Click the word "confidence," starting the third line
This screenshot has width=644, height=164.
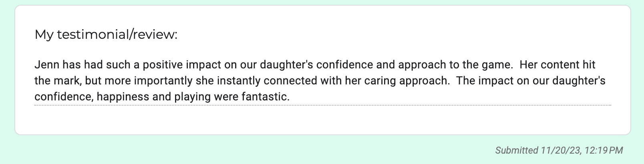coord(64,97)
